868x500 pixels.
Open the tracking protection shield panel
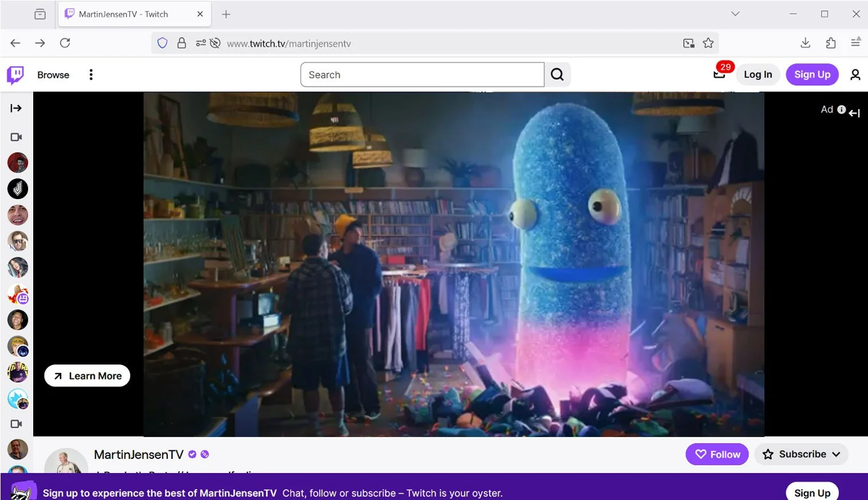[x=163, y=43]
